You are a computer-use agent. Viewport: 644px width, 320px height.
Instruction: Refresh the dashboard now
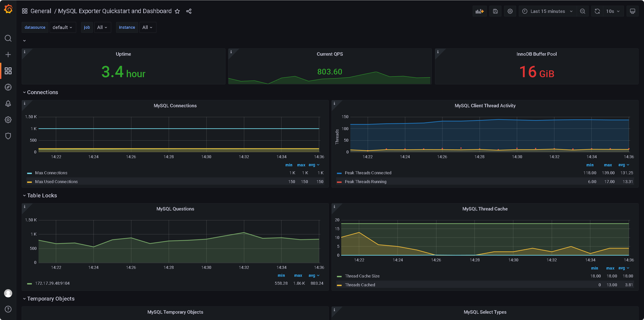[597, 11]
